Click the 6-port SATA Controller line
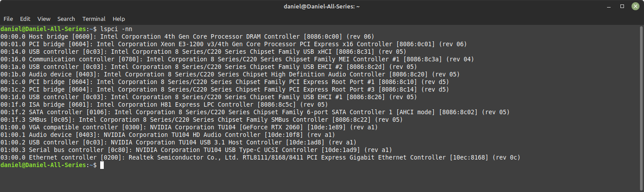Screen dimensions: 644x192 point(255,112)
